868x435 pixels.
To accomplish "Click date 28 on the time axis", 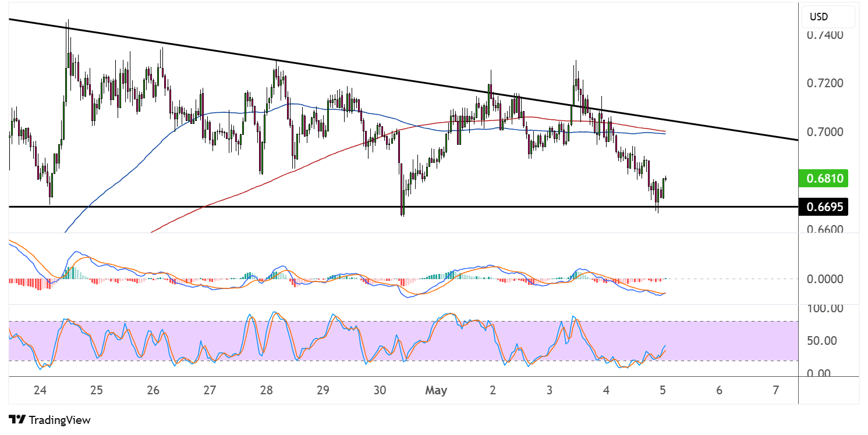I will (267, 391).
